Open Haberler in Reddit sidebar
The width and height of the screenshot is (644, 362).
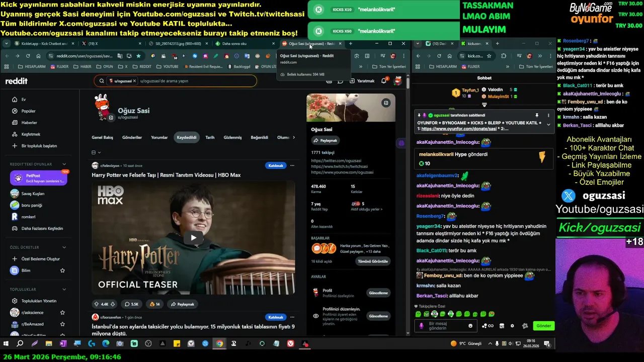40,123
